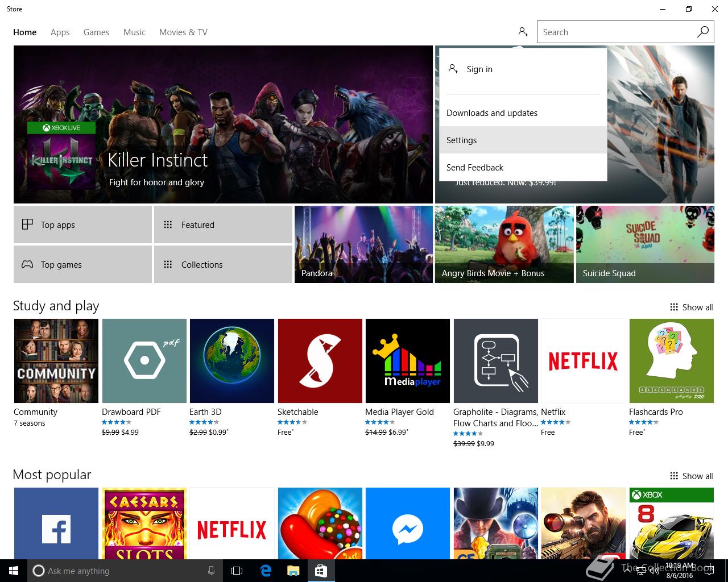This screenshot has height=582, width=728.
Task: Open Settings from the account menu
Action: click(523, 140)
